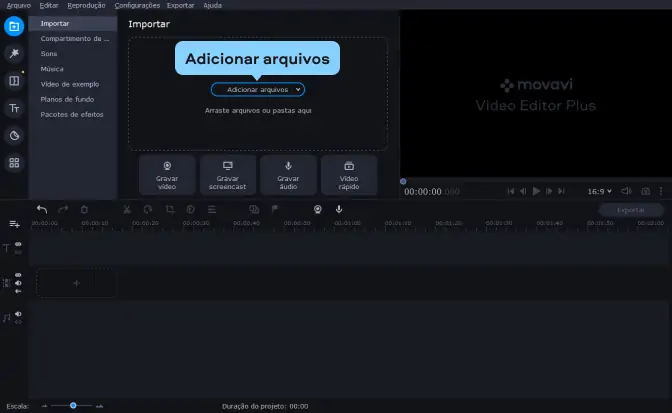Viewport: 672px width, 413px height.
Task: Split clip with scissors icon
Action: tap(127, 209)
